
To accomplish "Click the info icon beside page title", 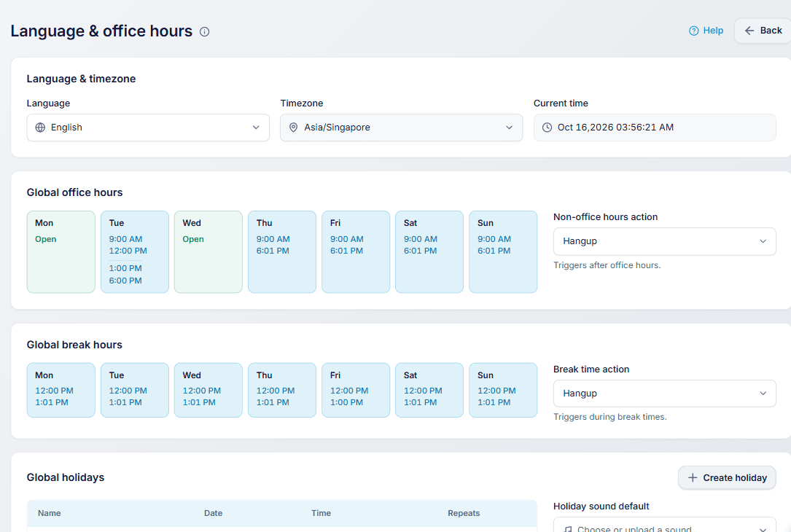I will (x=204, y=32).
